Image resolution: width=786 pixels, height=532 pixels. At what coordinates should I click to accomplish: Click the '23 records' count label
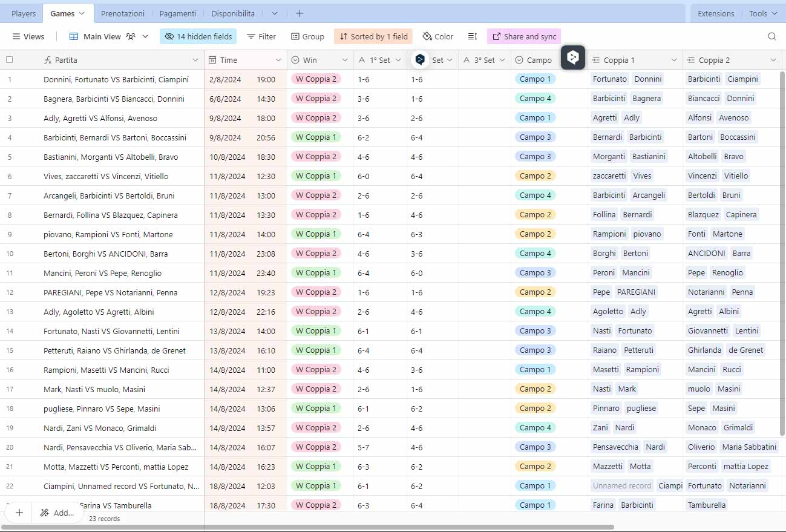pos(104,519)
